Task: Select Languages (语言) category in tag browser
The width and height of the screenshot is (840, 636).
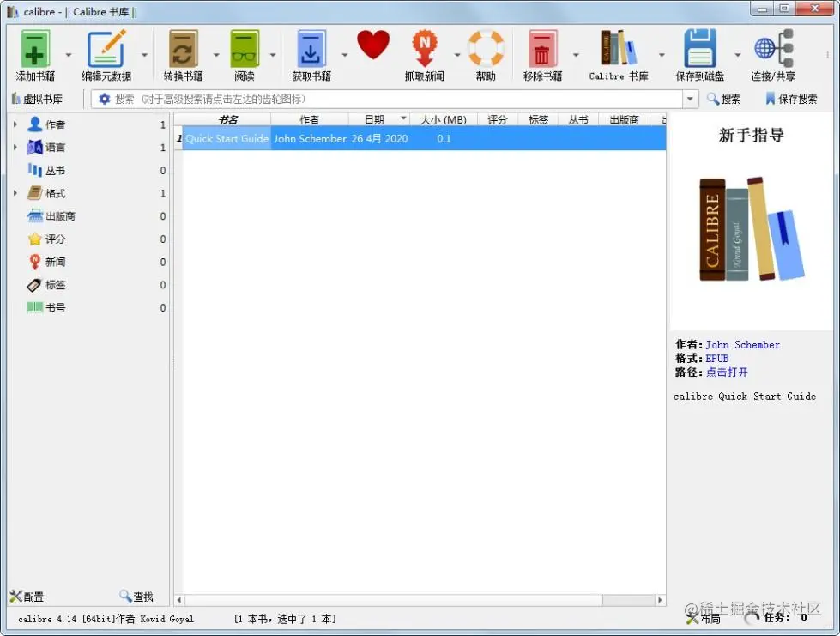Action: click(55, 148)
